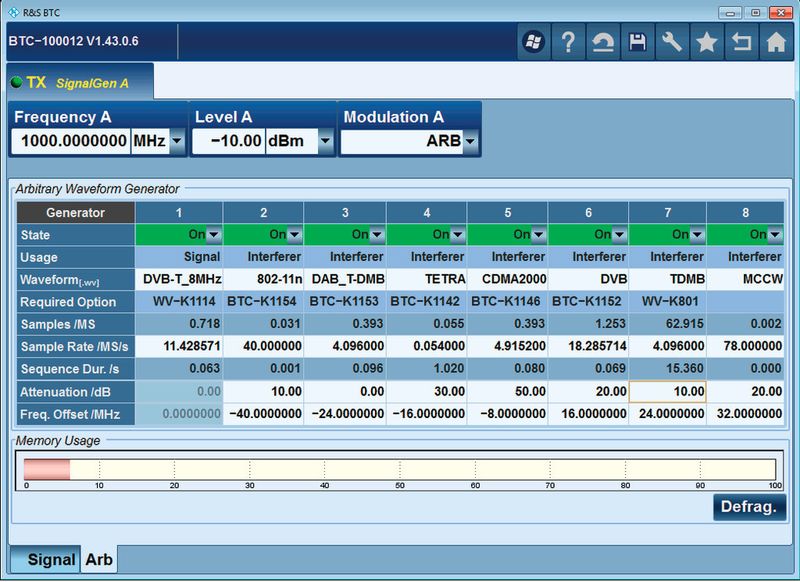Select waveform TETRA cell
Screen dimensions: 800x582
pyautogui.click(x=427, y=279)
